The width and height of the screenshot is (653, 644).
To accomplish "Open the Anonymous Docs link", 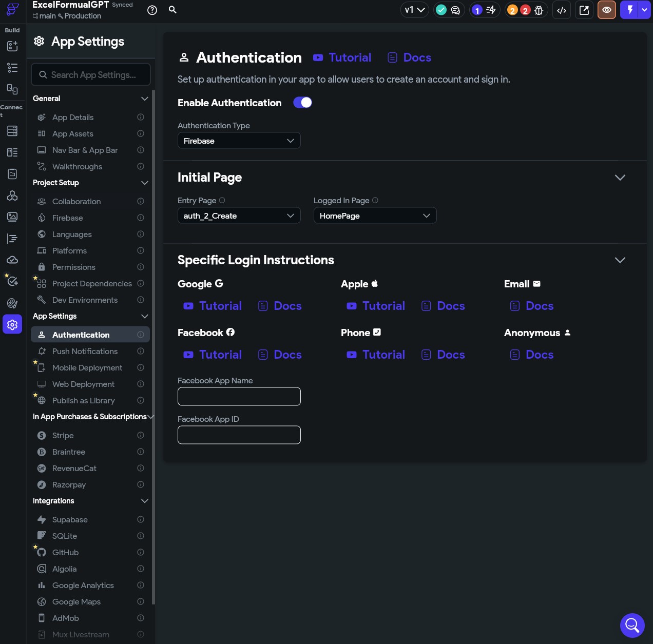I will [532, 355].
